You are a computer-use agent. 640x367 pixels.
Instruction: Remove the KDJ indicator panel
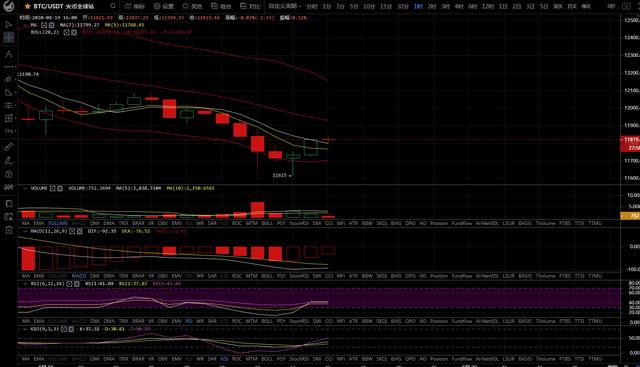click(x=71, y=329)
